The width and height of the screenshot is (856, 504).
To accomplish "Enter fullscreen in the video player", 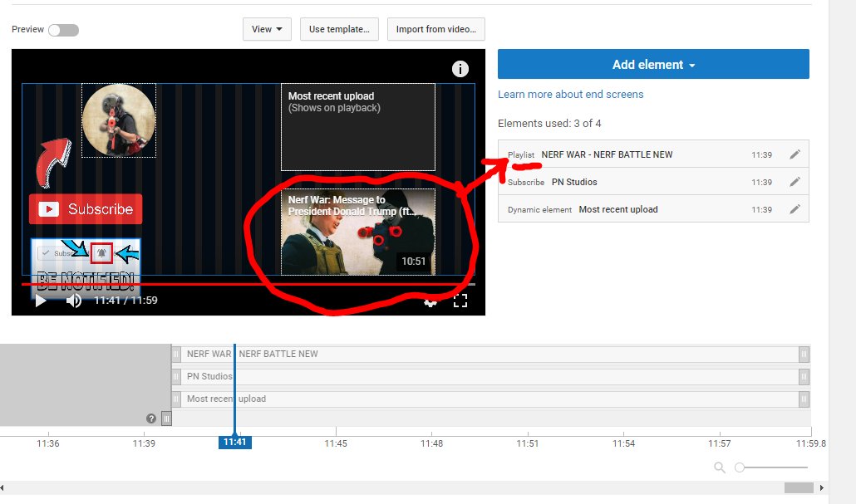I will click(x=460, y=301).
